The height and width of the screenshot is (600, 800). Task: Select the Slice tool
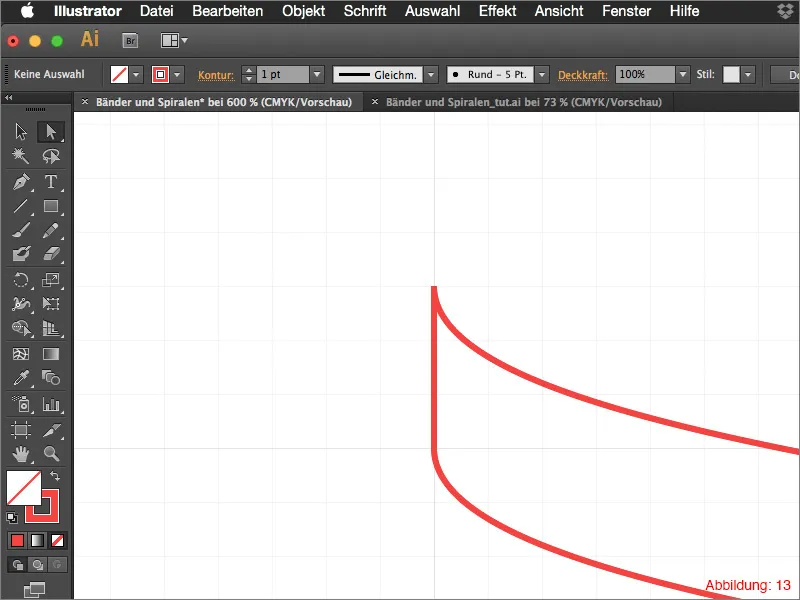51,430
